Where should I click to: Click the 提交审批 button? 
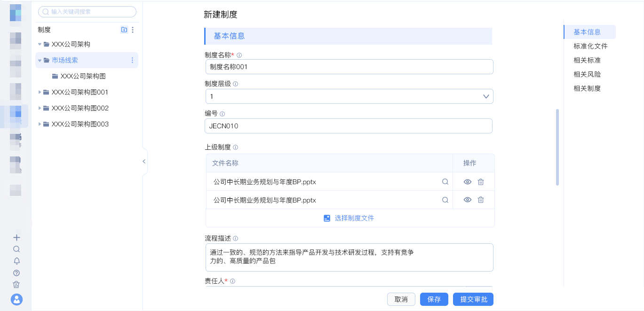(x=473, y=299)
